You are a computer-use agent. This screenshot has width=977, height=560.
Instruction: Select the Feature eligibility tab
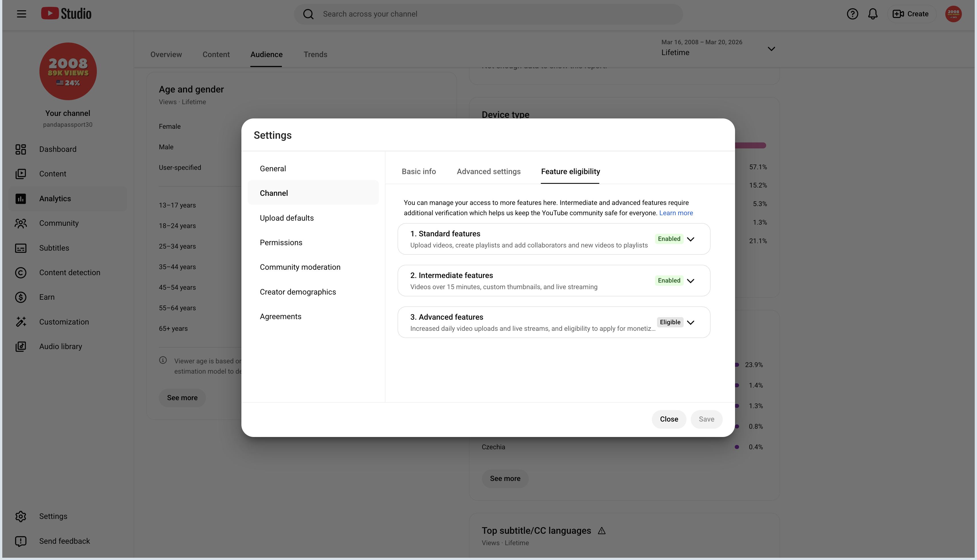pos(570,172)
